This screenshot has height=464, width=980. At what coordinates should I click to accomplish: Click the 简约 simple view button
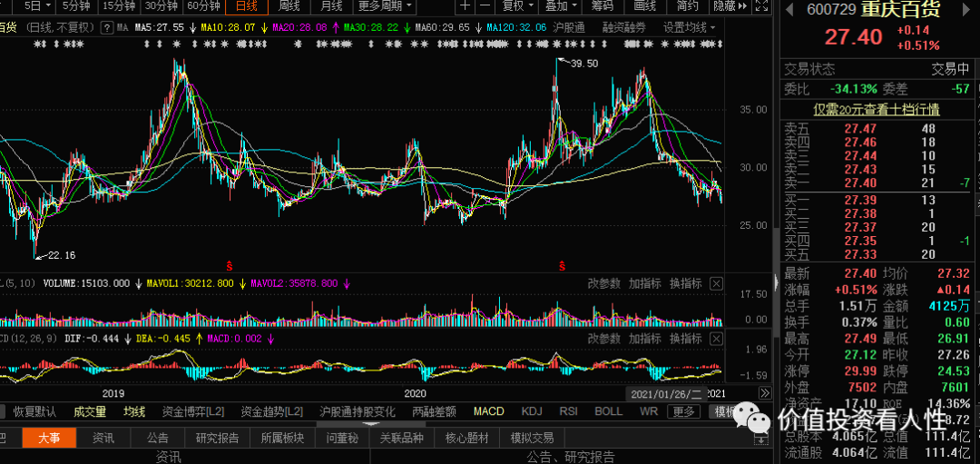click(688, 6)
